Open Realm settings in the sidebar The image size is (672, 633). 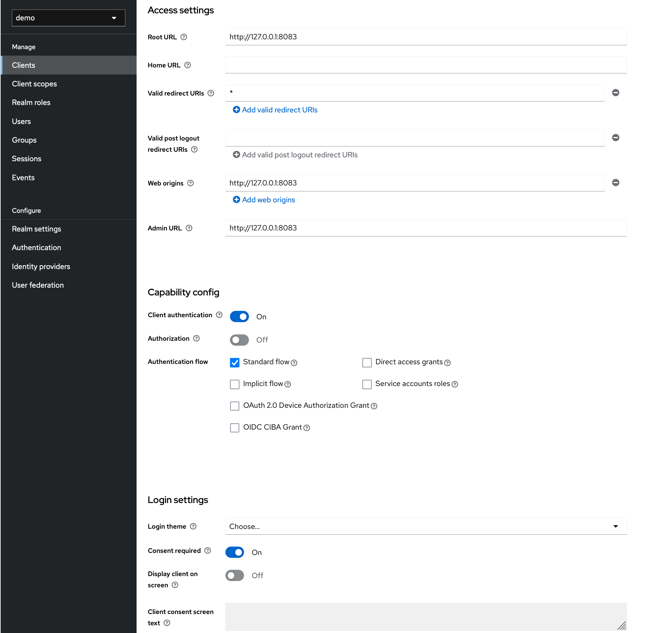click(x=68, y=229)
